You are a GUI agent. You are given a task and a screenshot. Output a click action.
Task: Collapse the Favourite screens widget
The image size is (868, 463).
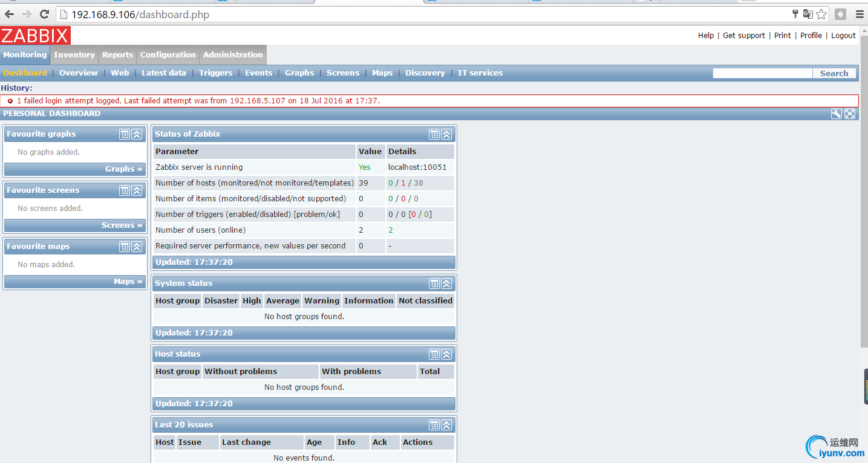point(137,190)
